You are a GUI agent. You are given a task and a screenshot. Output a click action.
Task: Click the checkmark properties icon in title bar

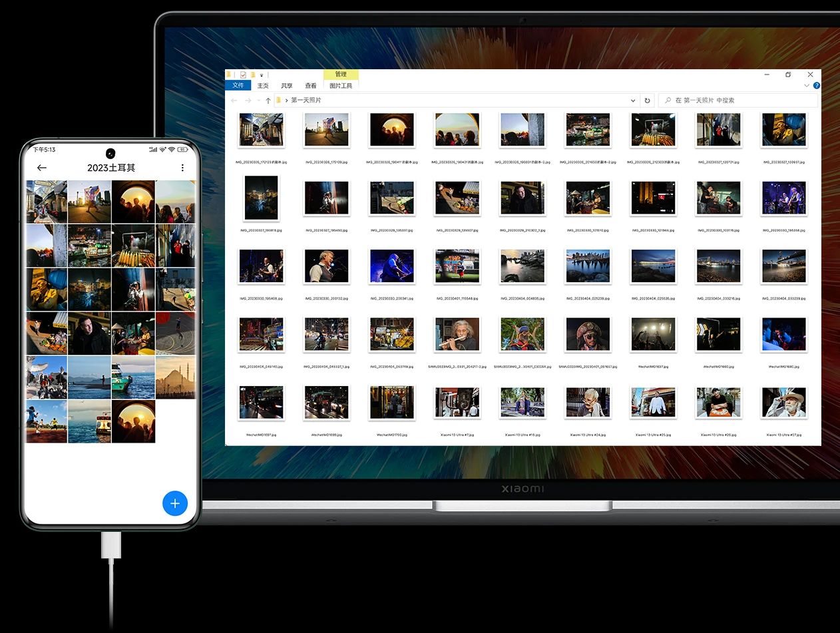[x=244, y=75]
